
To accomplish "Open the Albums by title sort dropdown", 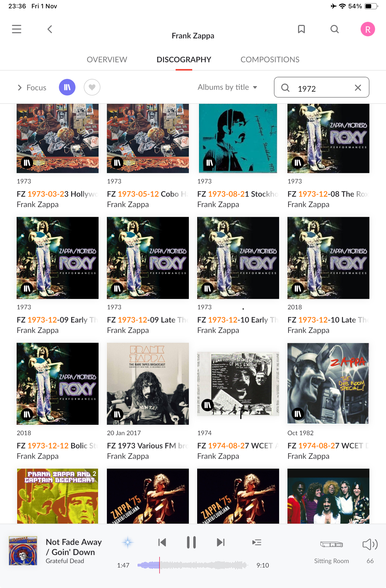I will (228, 87).
